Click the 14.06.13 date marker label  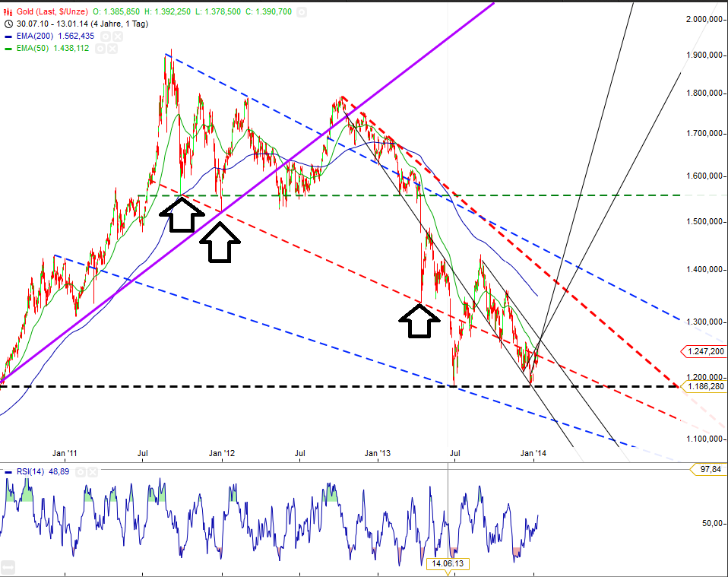click(448, 563)
